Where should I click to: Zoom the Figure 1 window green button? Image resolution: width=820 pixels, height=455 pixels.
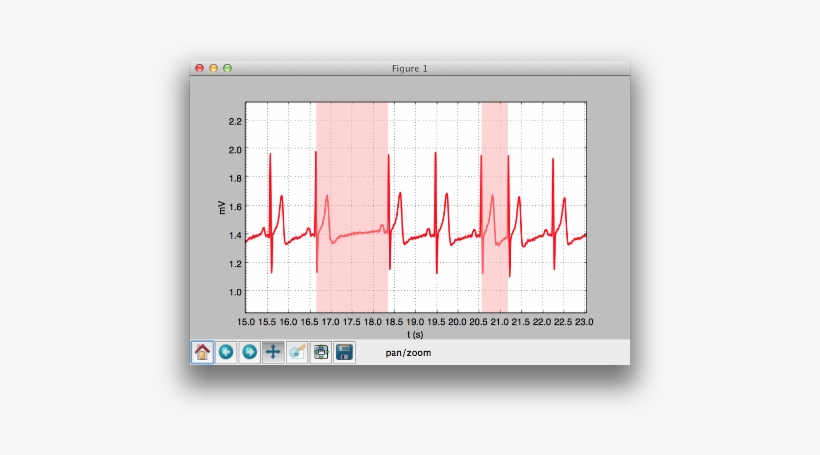point(227,68)
